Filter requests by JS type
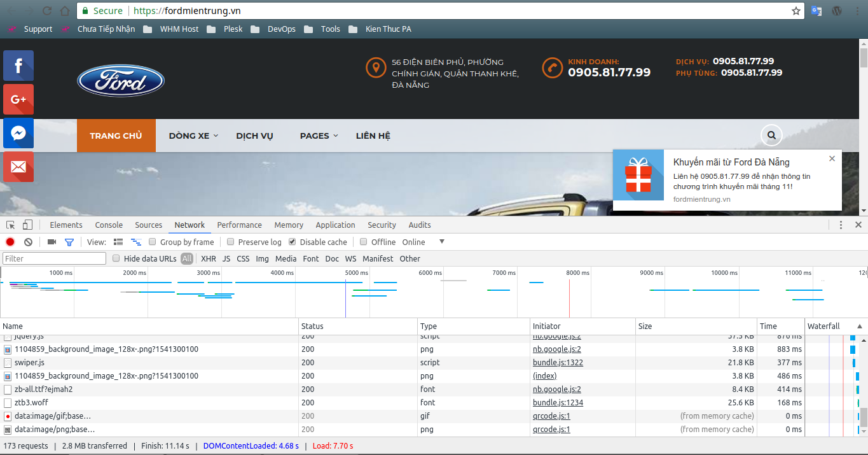The image size is (868, 455). point(226,258)
